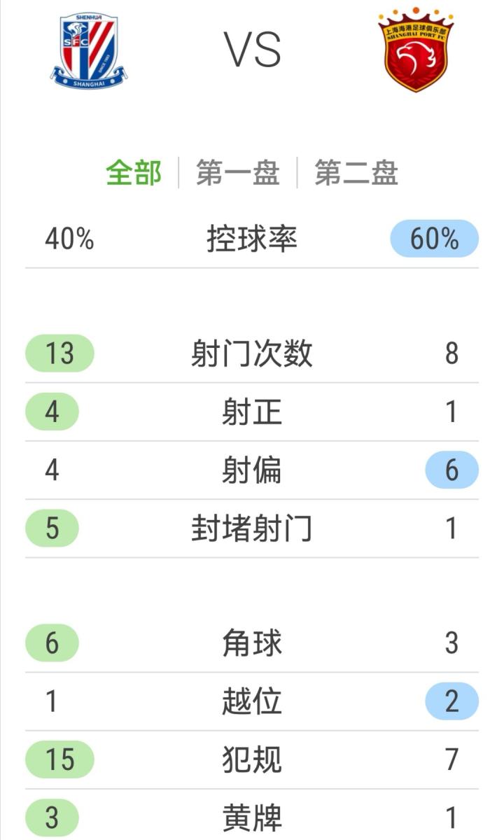Click the 15 fouls badge

pyautogui.click(x=59, y=759)
